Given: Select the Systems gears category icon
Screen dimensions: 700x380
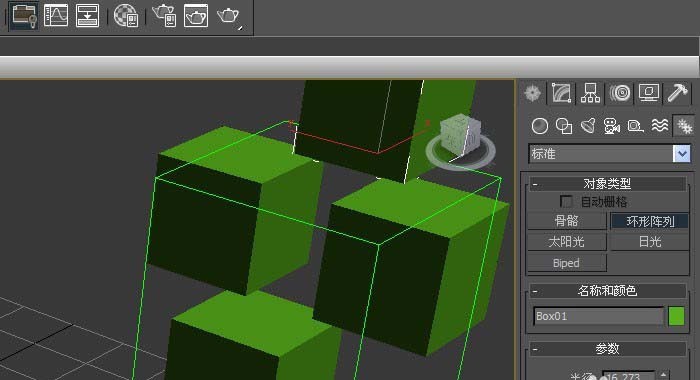Looking at the screenshot, I should pos(683,126).
